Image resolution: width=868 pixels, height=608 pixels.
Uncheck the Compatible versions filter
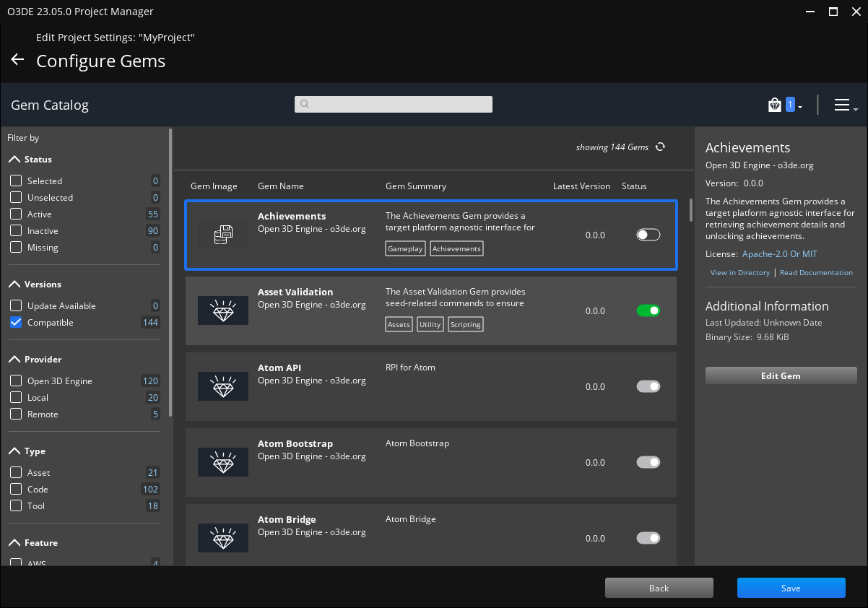(x=16, y=322)
